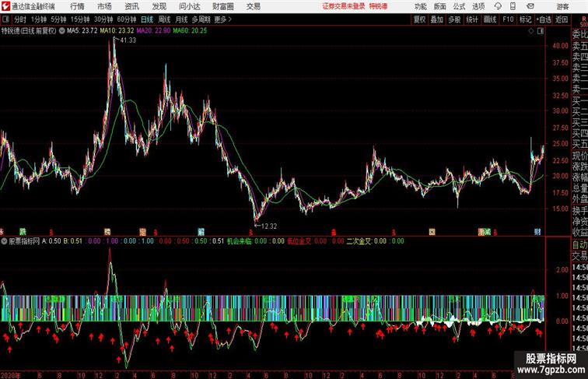Click the mobile phone icon
Image resolution: width=588 pixels, height=379 pixels.
[513, 6]
